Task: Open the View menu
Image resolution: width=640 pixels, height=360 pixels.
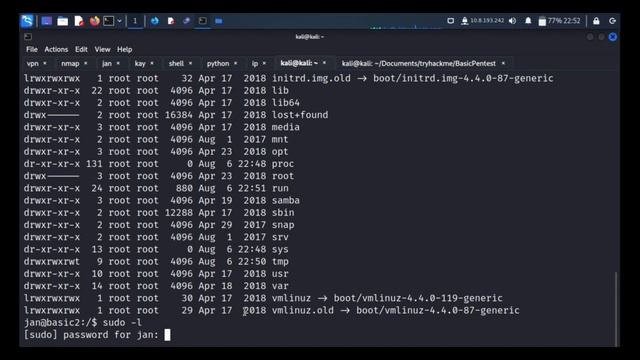Action: click(x=102, y=49)
